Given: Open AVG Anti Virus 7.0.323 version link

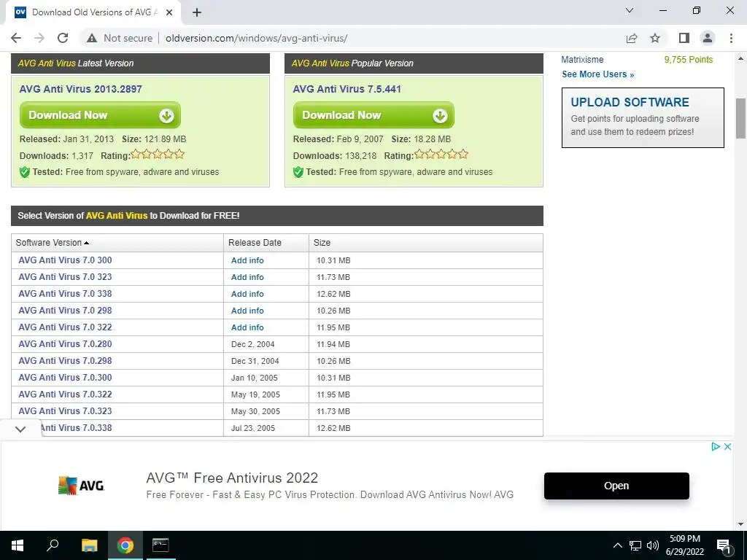Looking at the screenshot, I should pos(65,411).
